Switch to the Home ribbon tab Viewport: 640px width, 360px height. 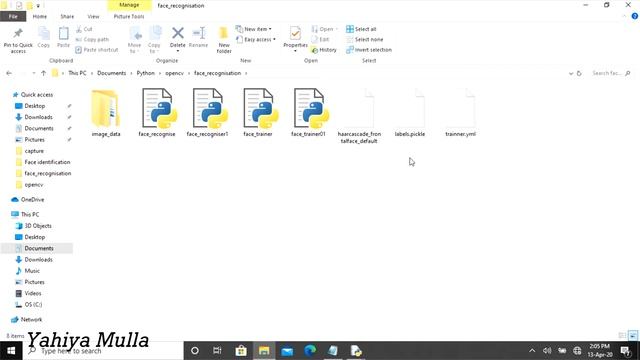point(40,16)
